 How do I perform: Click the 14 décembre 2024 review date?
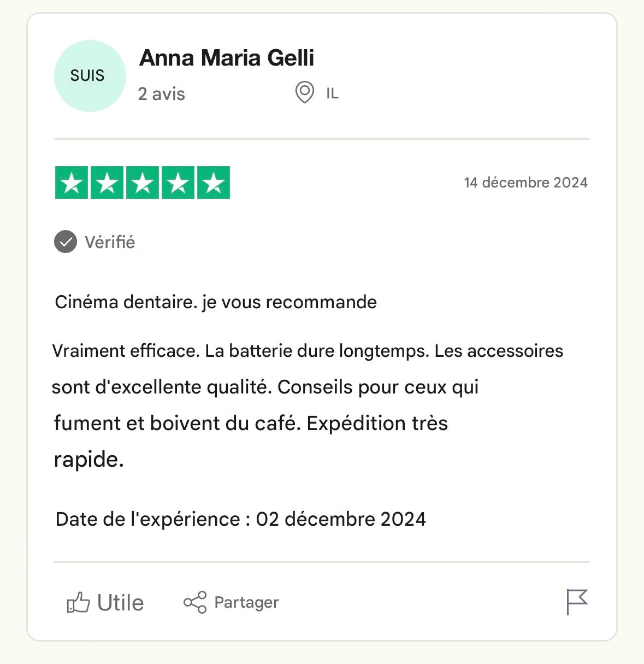coord(525,183)
